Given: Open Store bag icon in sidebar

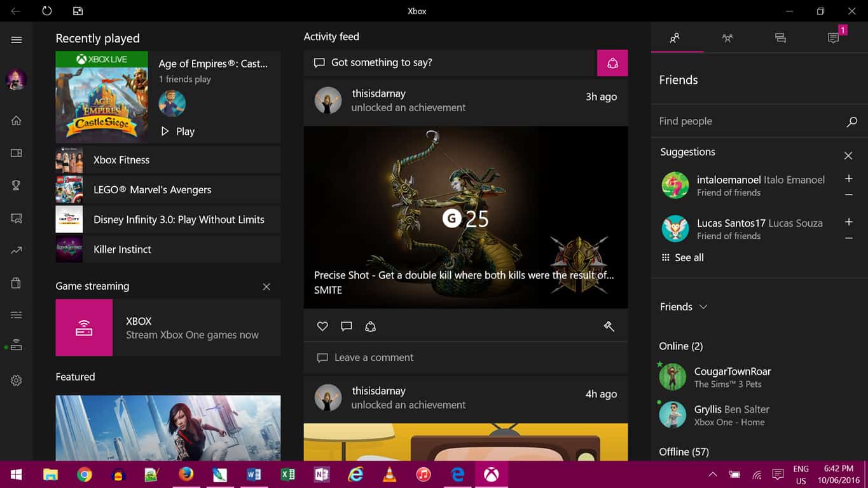Looking at the screenshot, I should 17,283.
